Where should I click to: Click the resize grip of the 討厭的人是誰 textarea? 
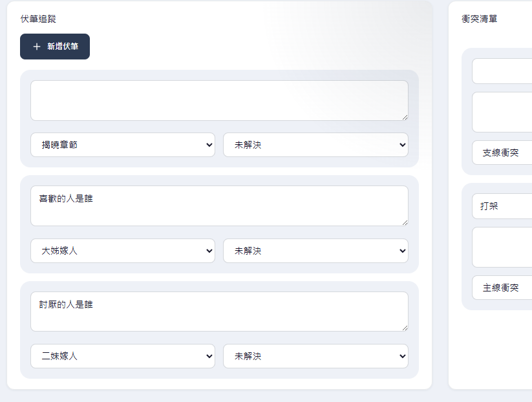pyautogui.click(x=405, y=328)
